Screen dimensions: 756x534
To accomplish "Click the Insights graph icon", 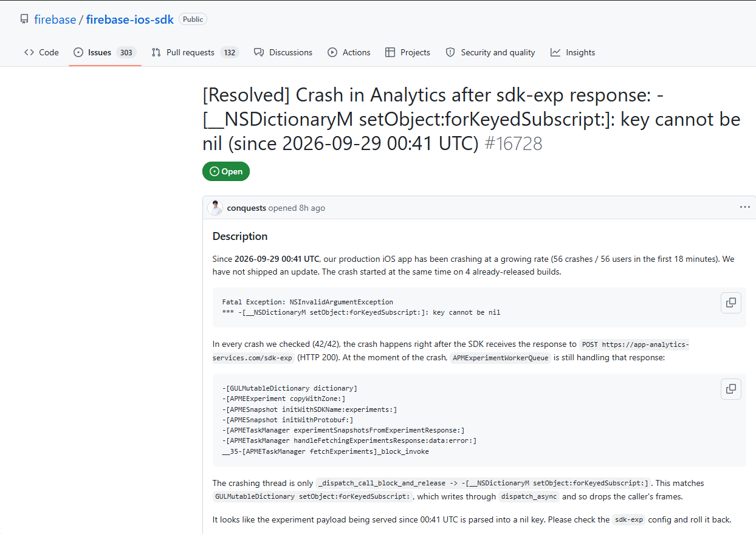I will click(x=555, y=52).
